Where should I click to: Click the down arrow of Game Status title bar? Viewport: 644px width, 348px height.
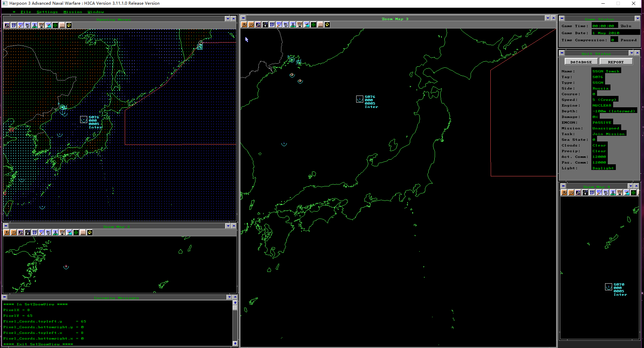tap(637, 18)
